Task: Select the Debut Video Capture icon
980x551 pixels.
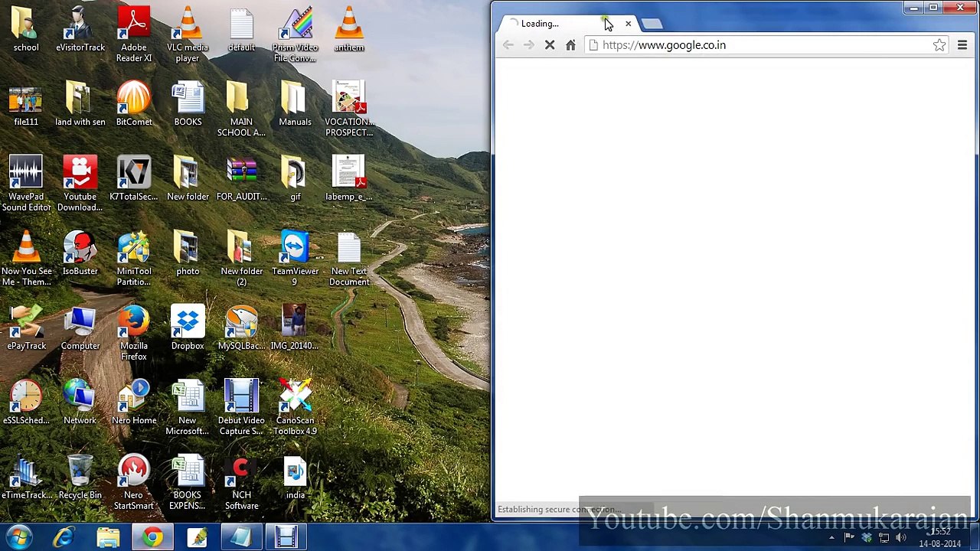Action: click(241, 408)
